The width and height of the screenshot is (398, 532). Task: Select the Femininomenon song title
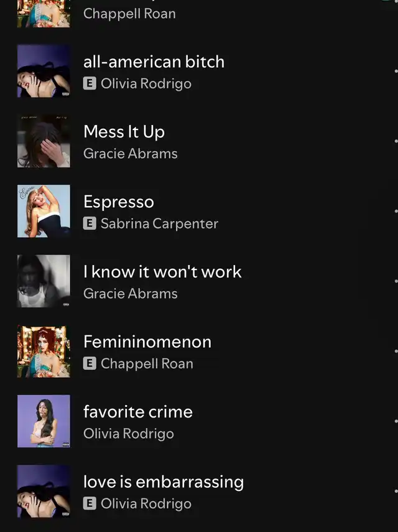(147, 342)
